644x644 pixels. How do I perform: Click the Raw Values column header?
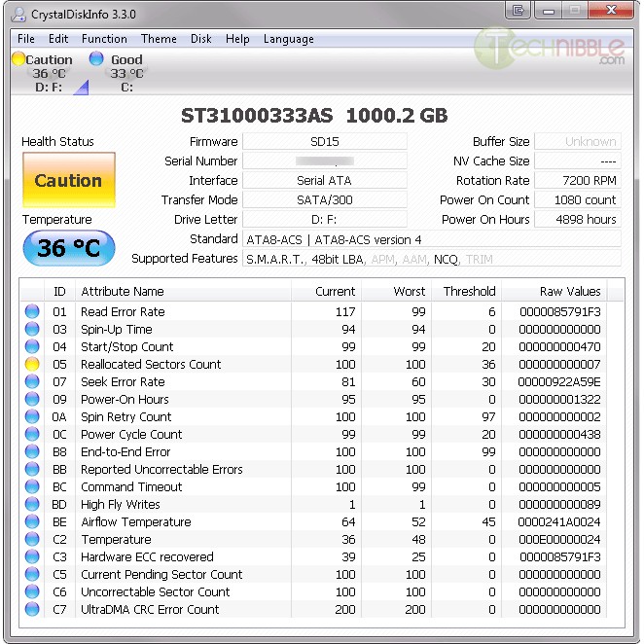tap(570, 291)
